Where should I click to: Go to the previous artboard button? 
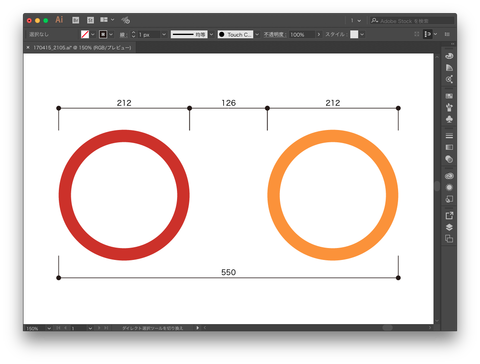tap(66, 328)
